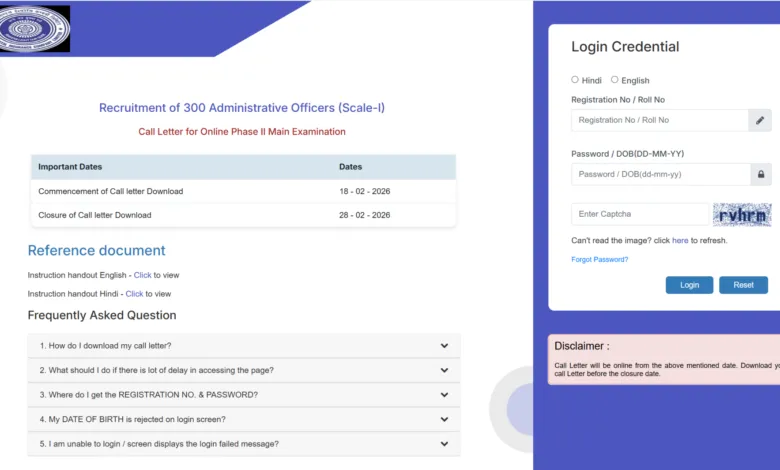Click 'Recruitment of 300 Administrative Officers (Scale-I)' heading
780x470 pixels.
coord(242,108)
